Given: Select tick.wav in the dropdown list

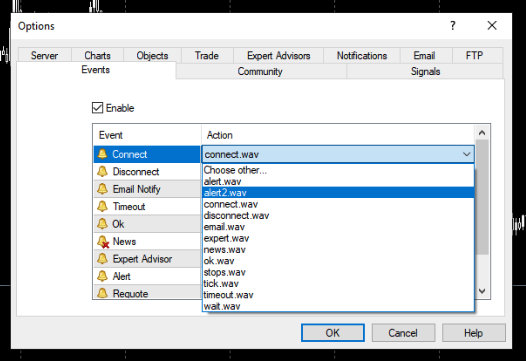Looking at the screenshot, I should click(x=338, y=283).
